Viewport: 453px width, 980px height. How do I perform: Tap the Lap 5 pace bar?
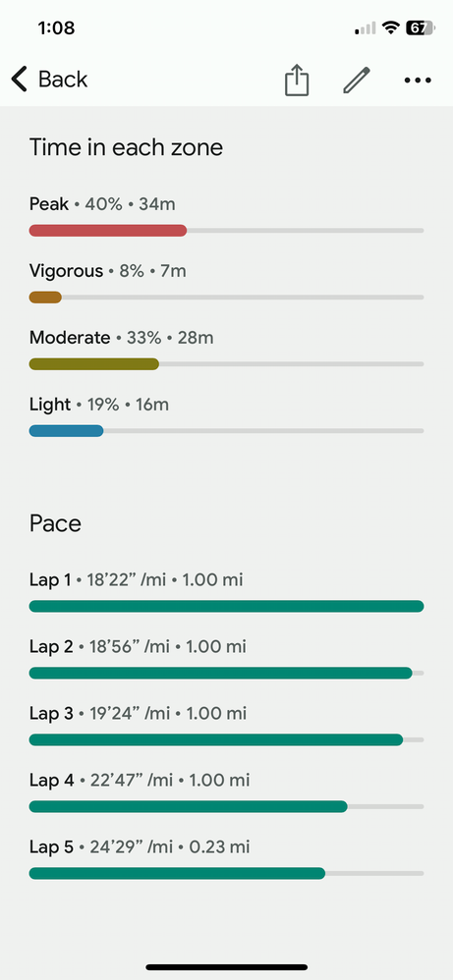pos(177,874)
